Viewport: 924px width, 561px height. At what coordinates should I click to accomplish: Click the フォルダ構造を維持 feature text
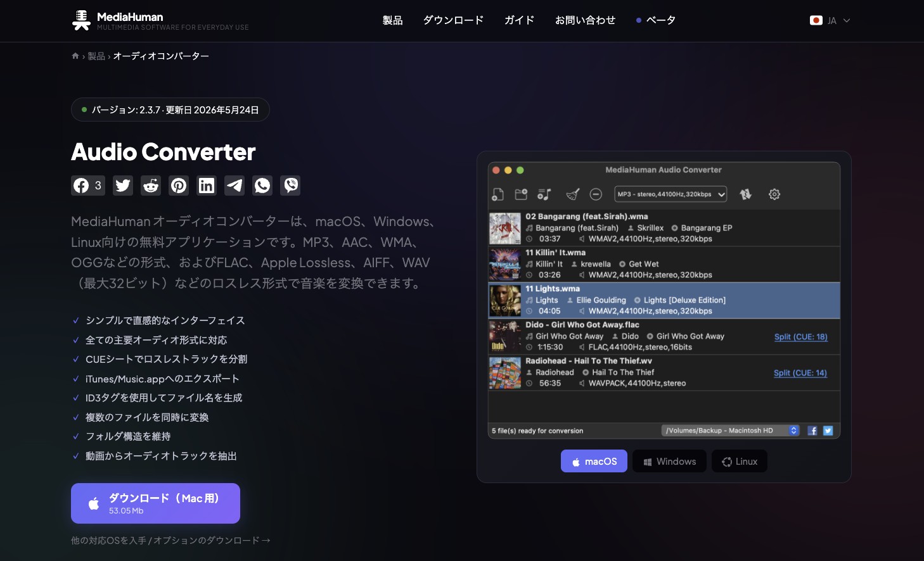pos(128,436)
